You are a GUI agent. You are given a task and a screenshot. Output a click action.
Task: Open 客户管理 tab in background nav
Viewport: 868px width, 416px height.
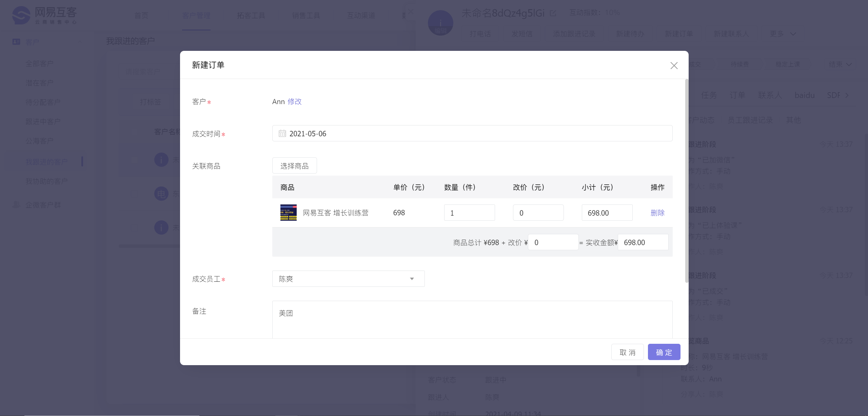click(x=196, y=16)
